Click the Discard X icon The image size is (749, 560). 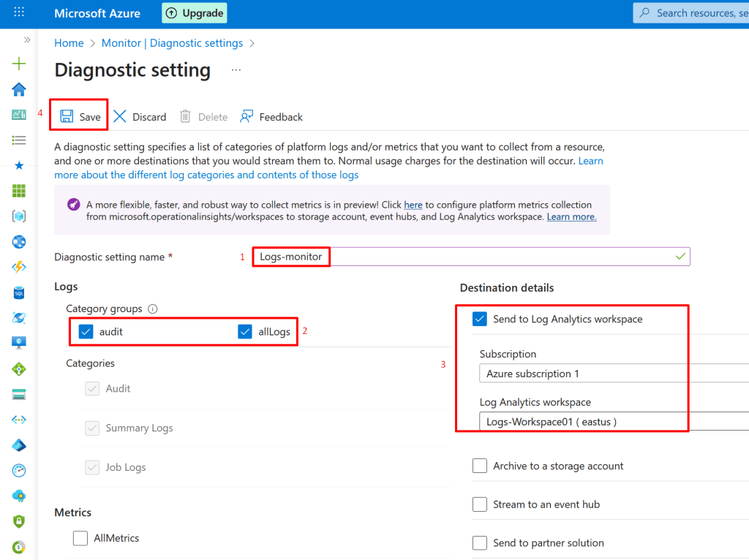[120, 116]
